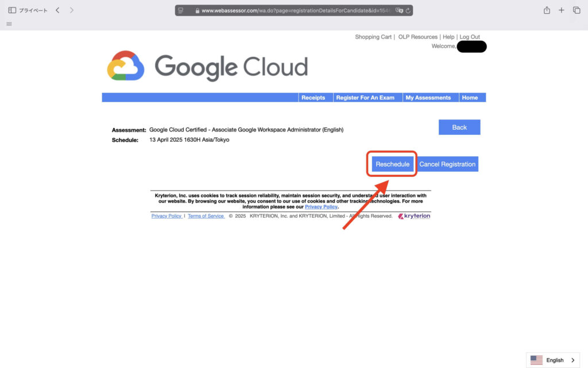Click the Reschedule button

pyautogui.click(x=392, y=164)
